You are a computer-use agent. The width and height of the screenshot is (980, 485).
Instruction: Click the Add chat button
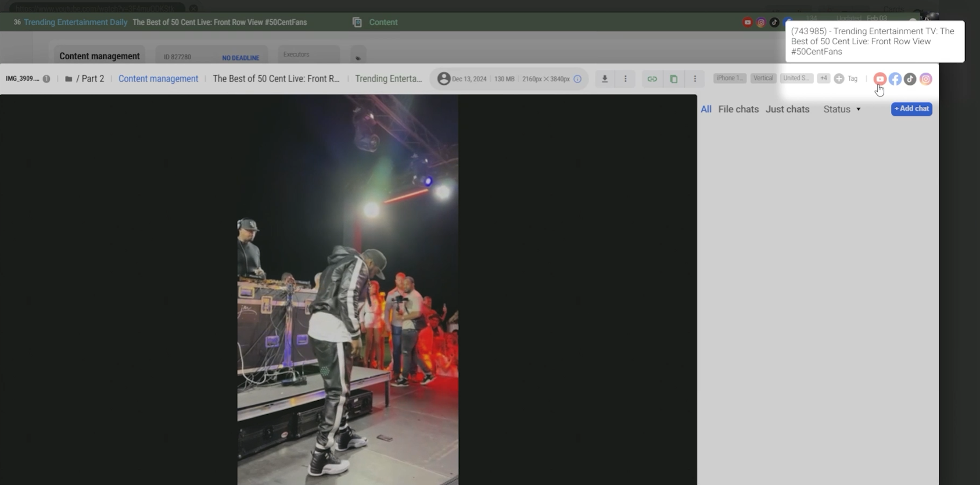click(x=911, y=109)
